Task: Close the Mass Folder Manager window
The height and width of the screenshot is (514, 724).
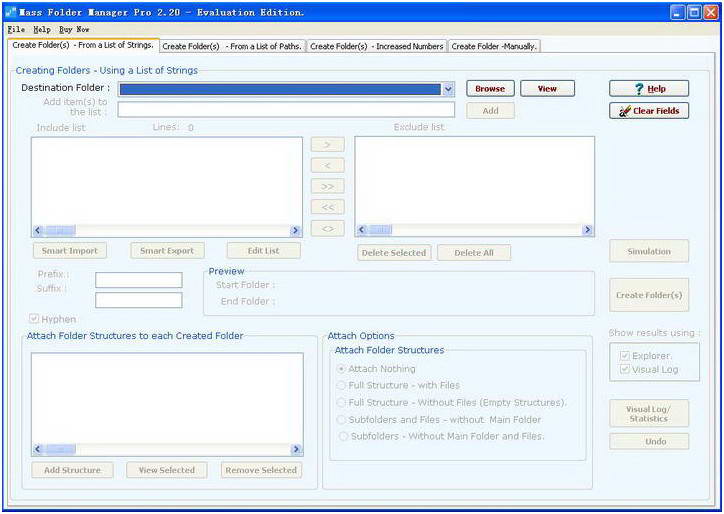Action: [711, 12]
